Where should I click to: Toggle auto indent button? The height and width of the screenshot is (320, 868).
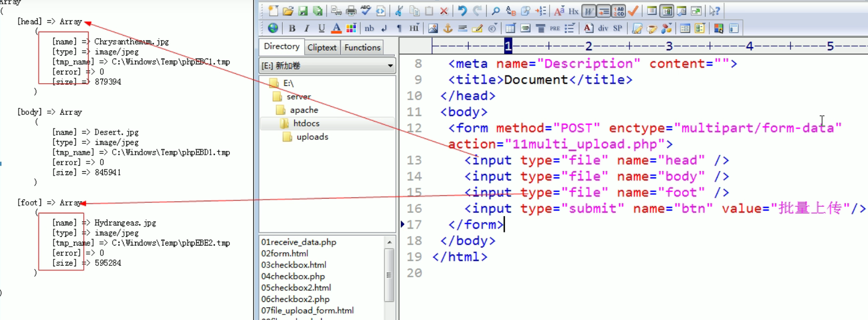pos(604,11)
